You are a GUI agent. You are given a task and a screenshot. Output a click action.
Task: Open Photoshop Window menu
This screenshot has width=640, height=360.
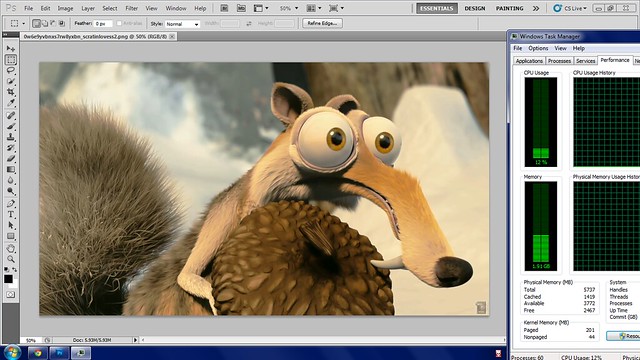coord(176,8)
